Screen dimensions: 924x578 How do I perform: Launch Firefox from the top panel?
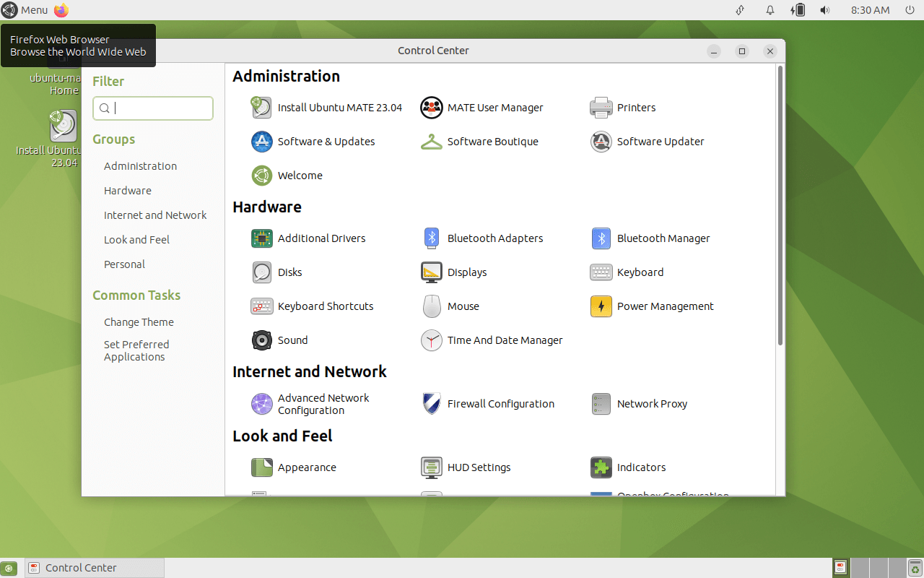(61, 10)
